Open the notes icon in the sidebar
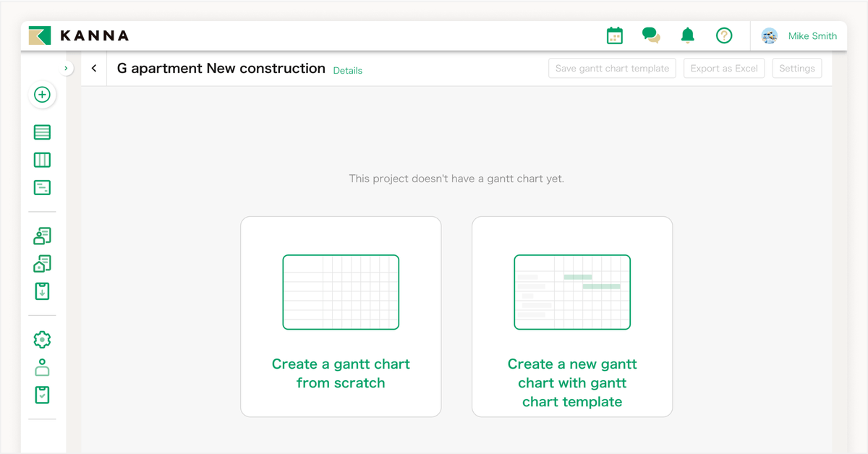This screenshot has width=868, height=454. point(42,187)
